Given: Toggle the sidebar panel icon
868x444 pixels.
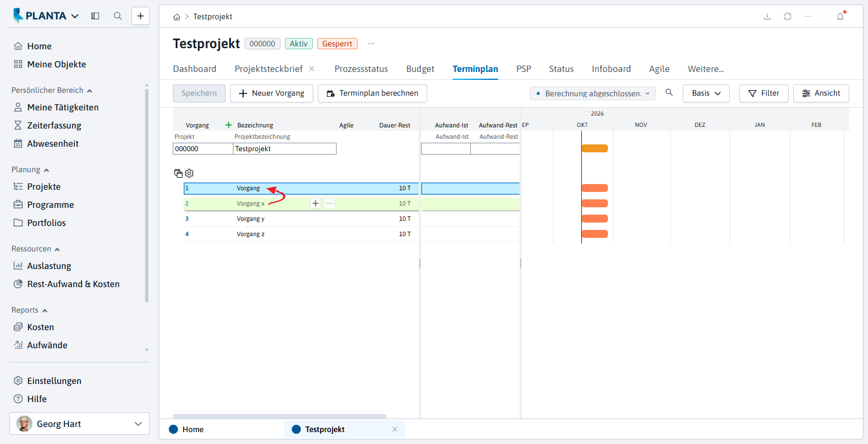Looking at the screenshot, I should [95, 16].
